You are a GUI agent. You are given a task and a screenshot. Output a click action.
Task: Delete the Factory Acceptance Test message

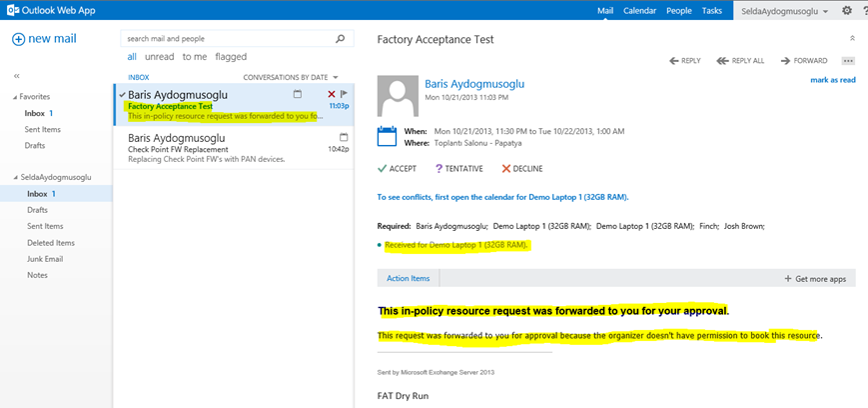pyautogui.click(x=332, y=94)
